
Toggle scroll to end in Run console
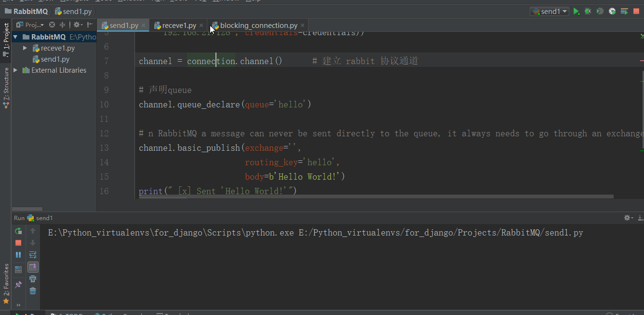33,267
